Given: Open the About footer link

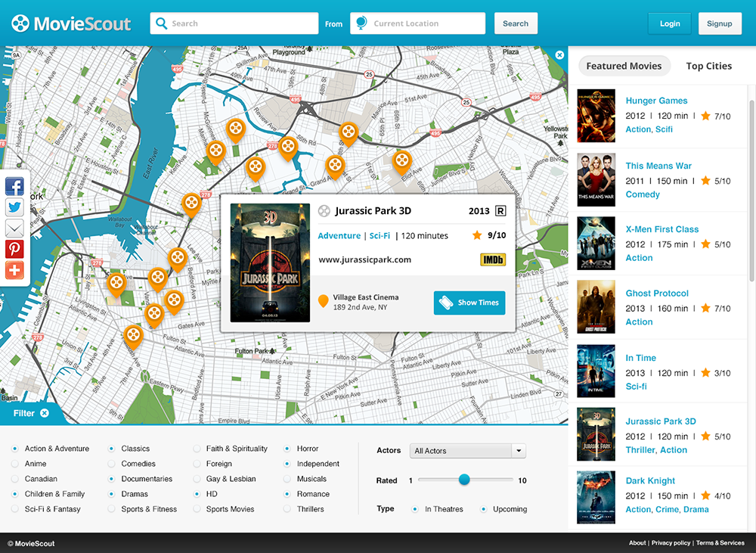Looking at the screenshot, I should [x=637, y=543].
